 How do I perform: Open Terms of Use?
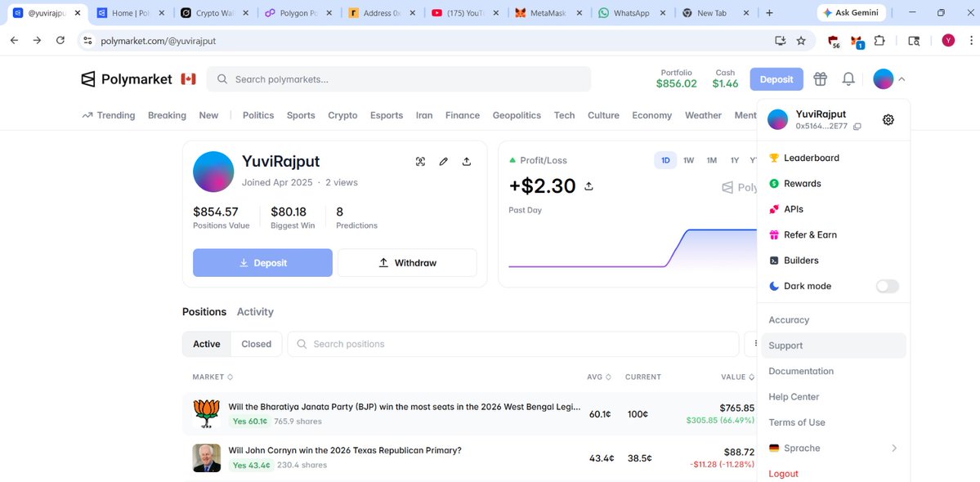834,422
